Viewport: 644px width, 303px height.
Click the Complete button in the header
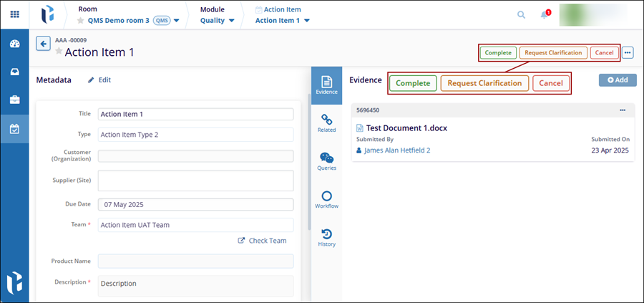point(498,52)
